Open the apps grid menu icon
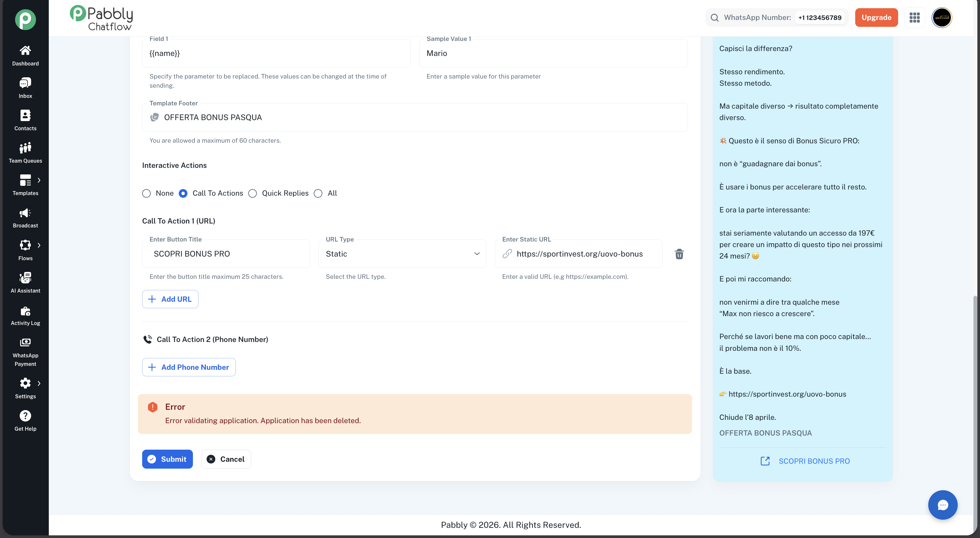 914,17
